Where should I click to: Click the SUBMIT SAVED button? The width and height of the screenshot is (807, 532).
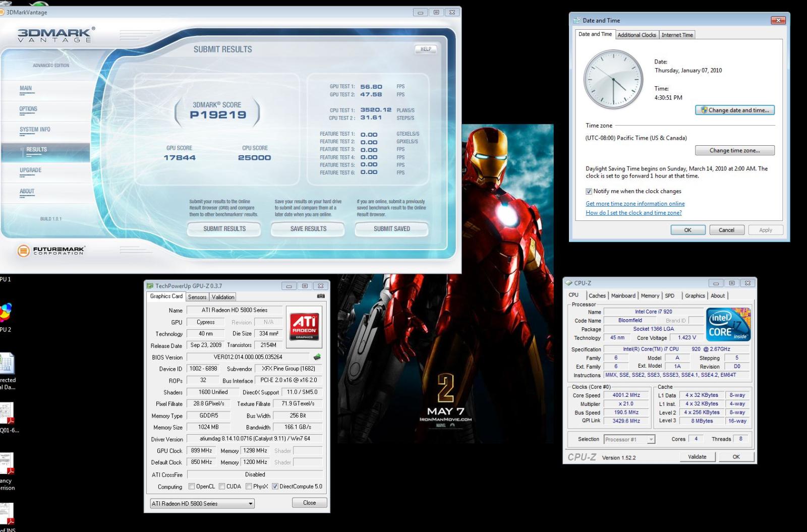click(x=392, y=229)
